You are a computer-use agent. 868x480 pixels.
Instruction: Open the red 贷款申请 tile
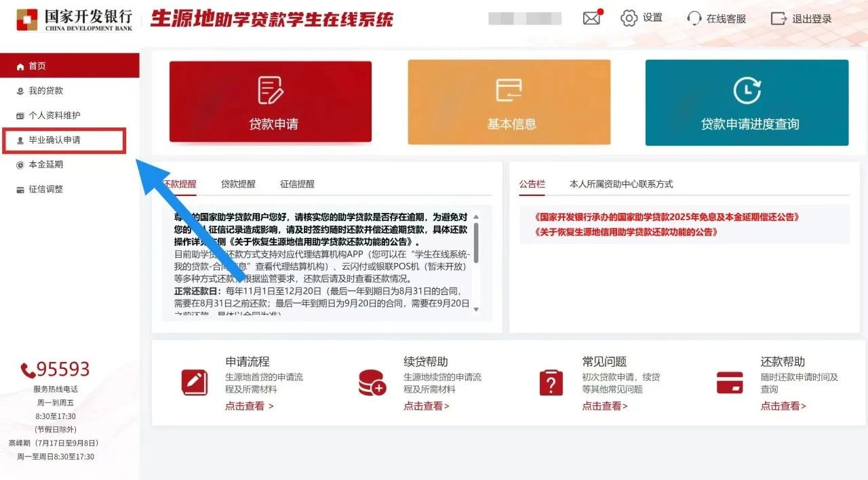tap(271, 102)
